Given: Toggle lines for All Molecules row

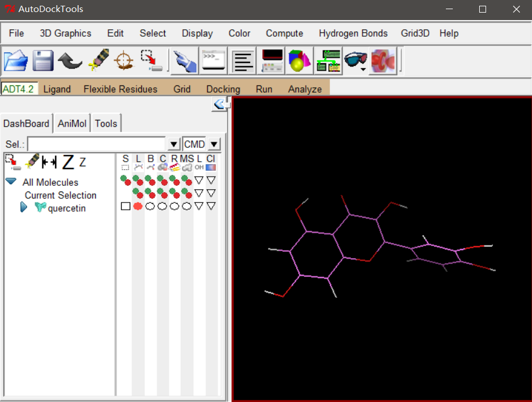Looking at the screenshot, I should pos(138,180).
